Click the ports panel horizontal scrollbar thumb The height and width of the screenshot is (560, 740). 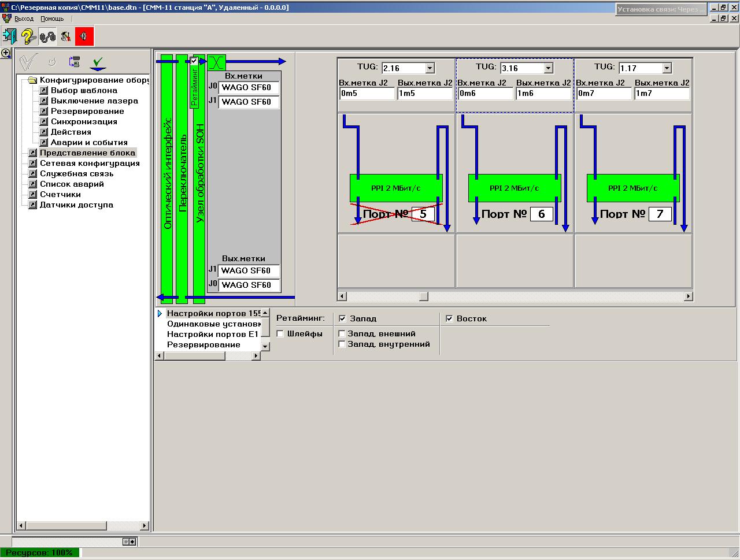[x=424, y=296]
